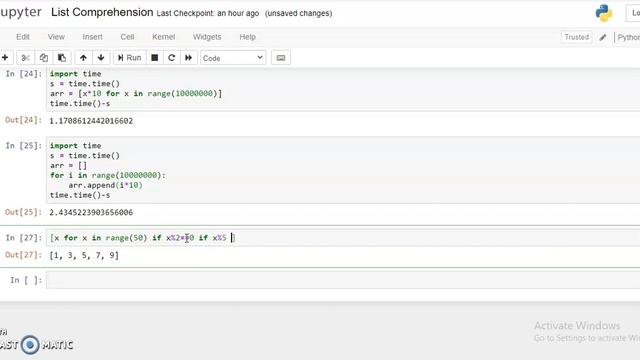
Task: Select output value 2.4345223903656006
Action: [91, 212]
